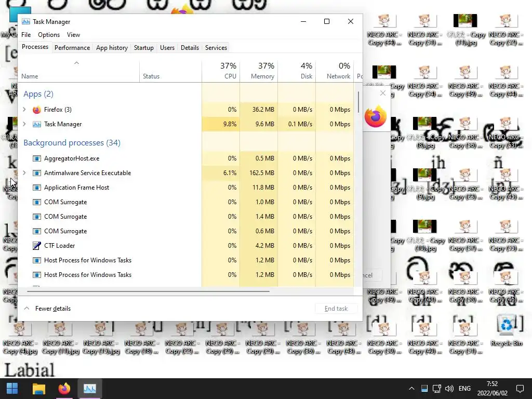Switch to the Startup tab
Image resolution: width=532 pixels, height=399 pixels.
click(x=144, y=48)
